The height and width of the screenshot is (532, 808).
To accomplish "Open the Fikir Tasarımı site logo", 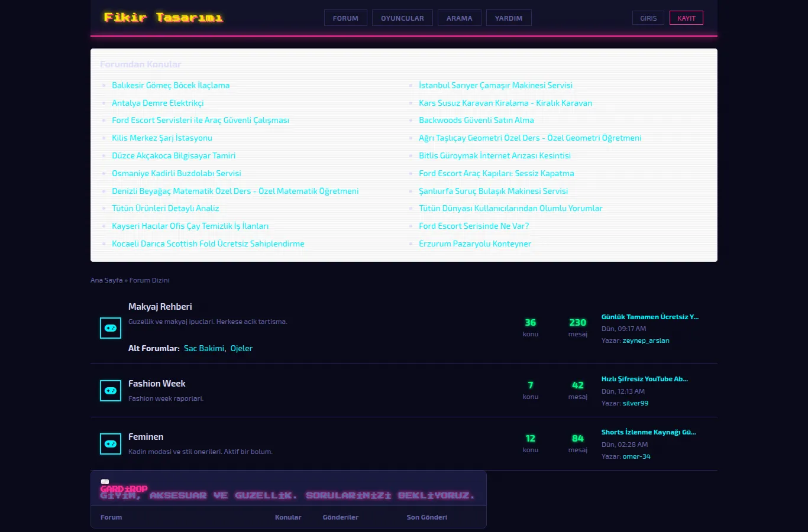I will [163, 18].
